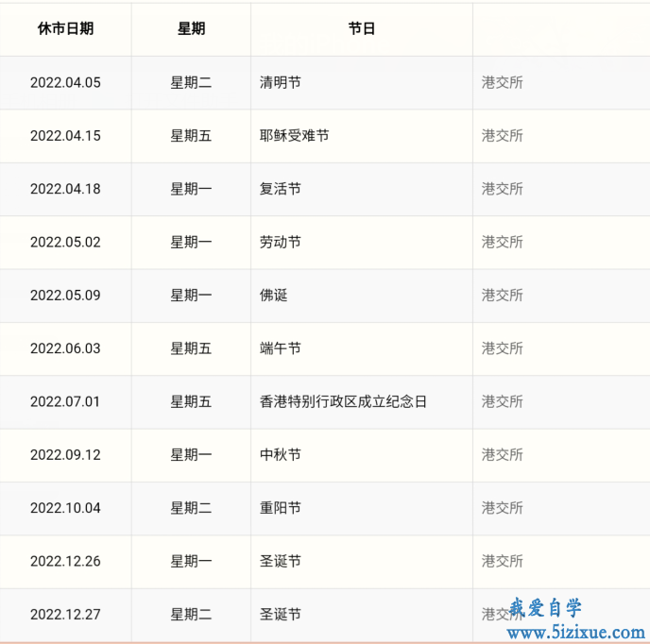This screenshot has height=644, width=650.
Task: Click 港交所 in the 重阳节 row
Action: [x=503, y=508]
